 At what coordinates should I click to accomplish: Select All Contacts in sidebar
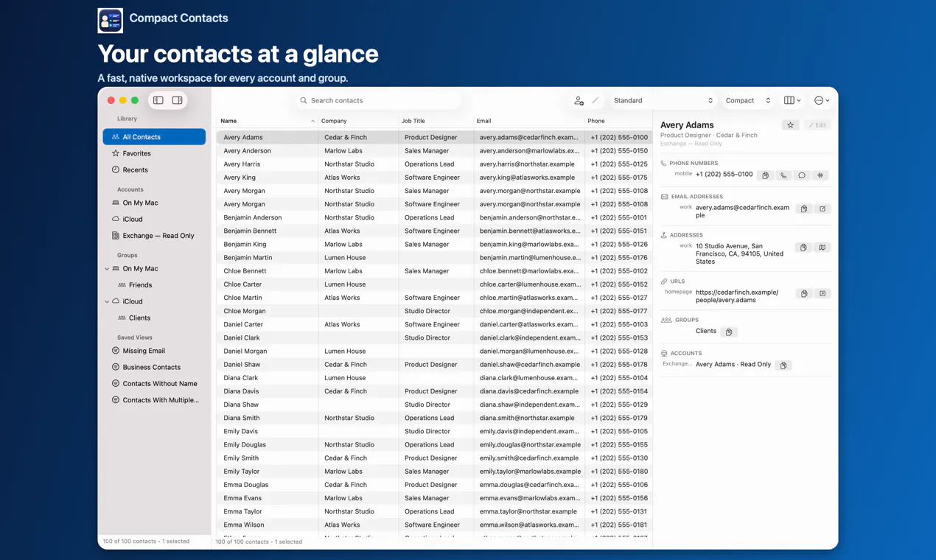click(154, 137)
